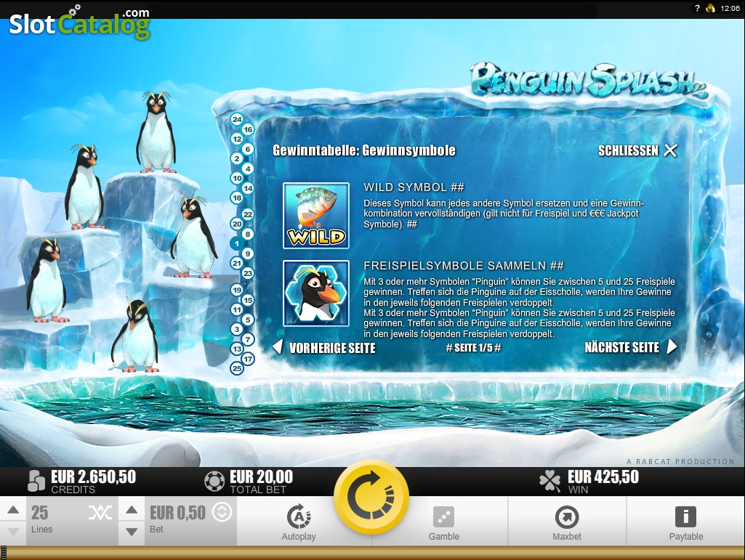Click payline marker 22
The width and height of the screenshot is (745, 560).
(x=248, y=214)
